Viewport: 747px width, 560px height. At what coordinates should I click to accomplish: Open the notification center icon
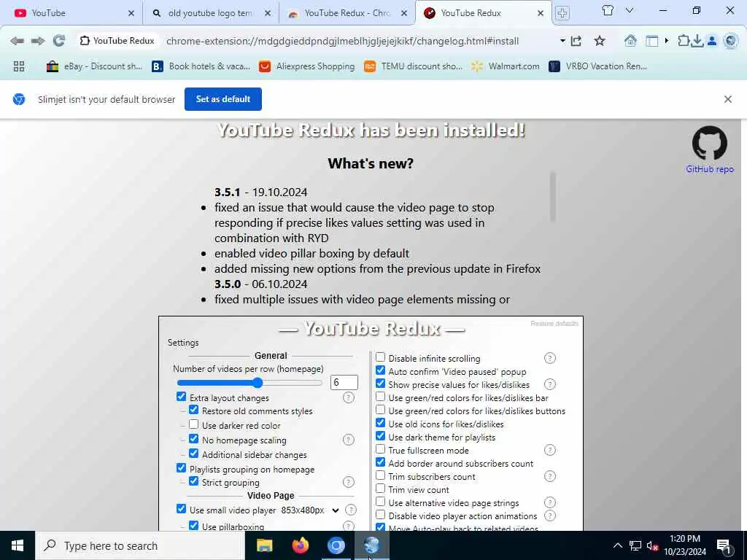[724, 545]
